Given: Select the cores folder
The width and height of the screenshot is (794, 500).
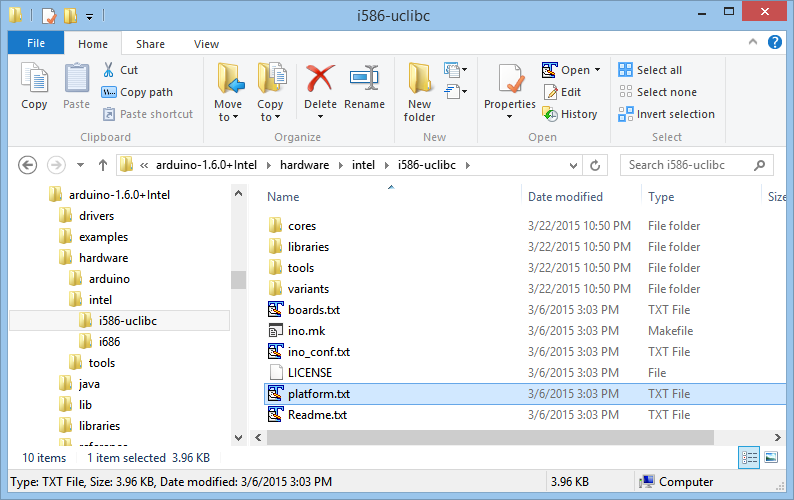Looking at the screenshot, I should pyautogui.click(x=302, y=226).
